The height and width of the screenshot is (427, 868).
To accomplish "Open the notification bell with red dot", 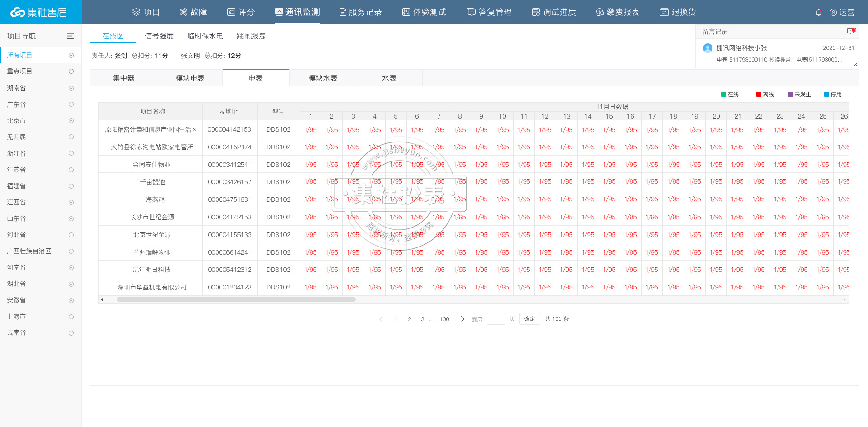I will point(818,12).
